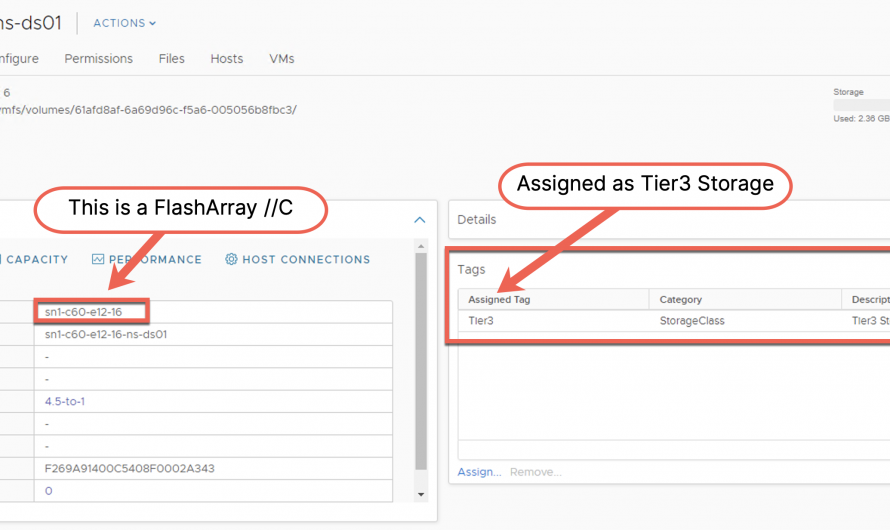Select the Hosts tab
Image resolution: width=890 pixels, height=530 pixels.
(226, 59)
